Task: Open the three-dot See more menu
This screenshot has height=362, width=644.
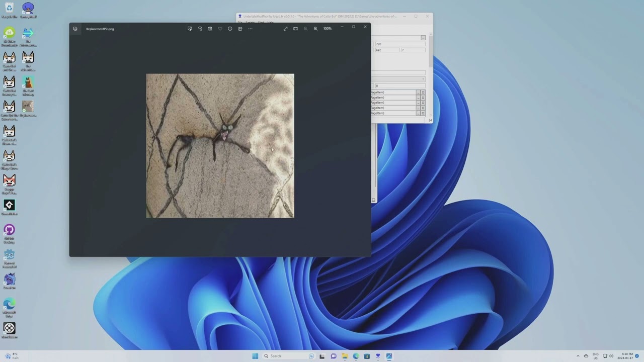Action: [x=250, y=29]
